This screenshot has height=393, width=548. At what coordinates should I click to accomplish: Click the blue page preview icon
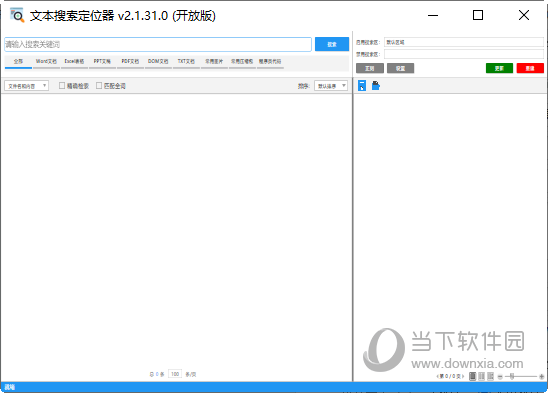(x=362, y=86)
